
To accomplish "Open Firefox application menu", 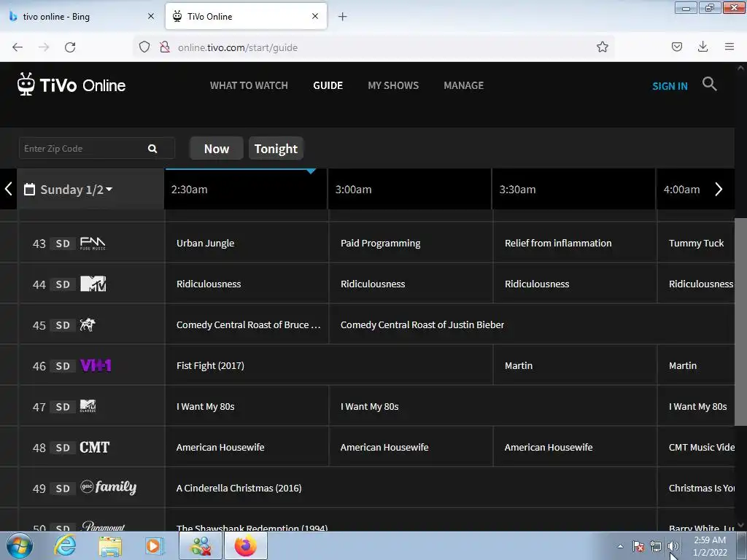I will [x=729, y=47].
